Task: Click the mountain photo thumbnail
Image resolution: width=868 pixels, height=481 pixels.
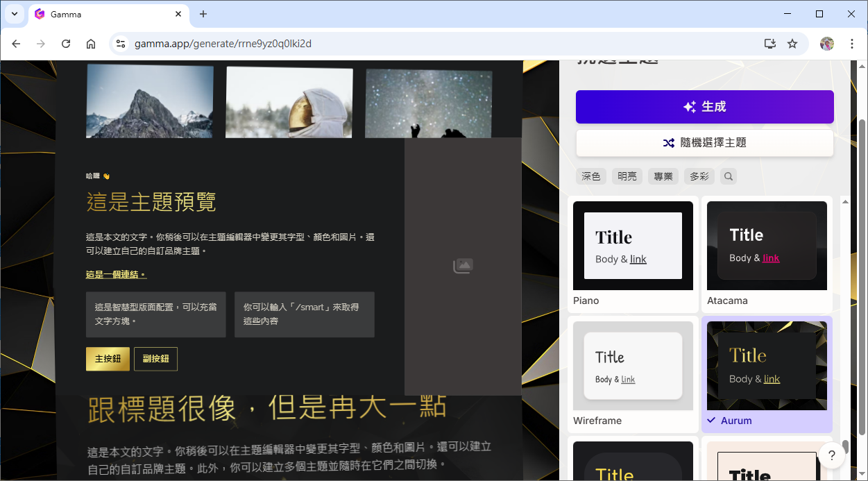Action: [x=150, y=101]
